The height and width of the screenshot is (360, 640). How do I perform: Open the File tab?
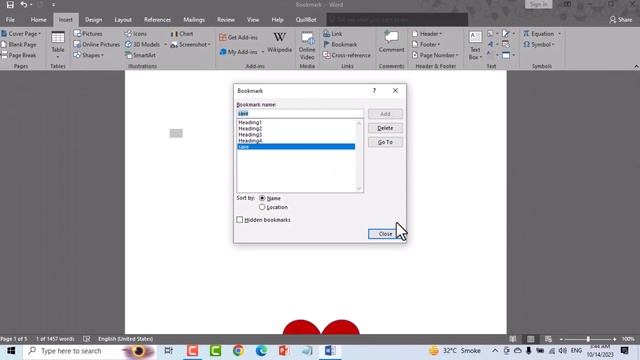click(10, 20)
